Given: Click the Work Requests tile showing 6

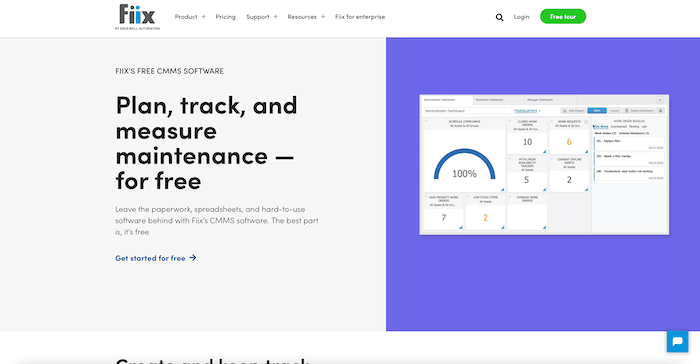Looking at the screenshot, I should click(569, 136).
